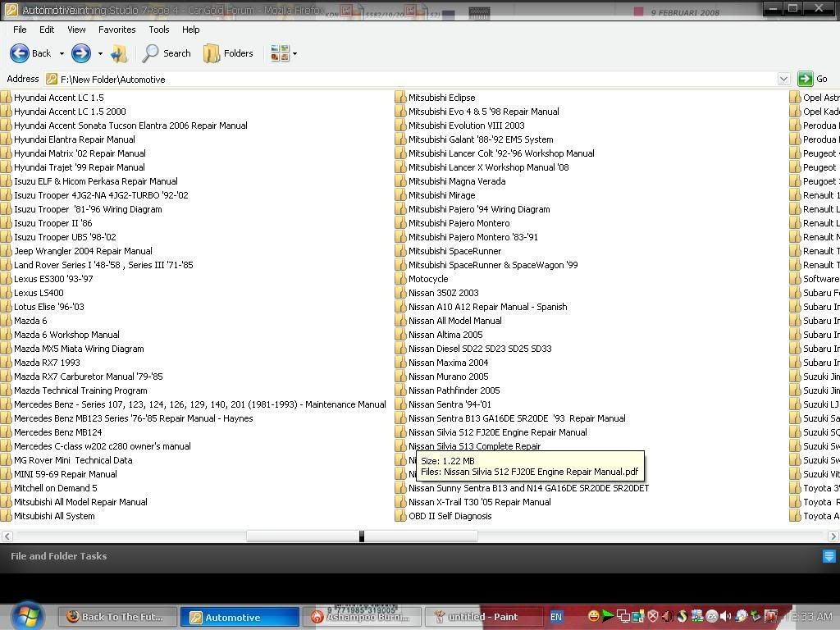
Task: Select the Motocycle folder icon
Action: [400, 279]
